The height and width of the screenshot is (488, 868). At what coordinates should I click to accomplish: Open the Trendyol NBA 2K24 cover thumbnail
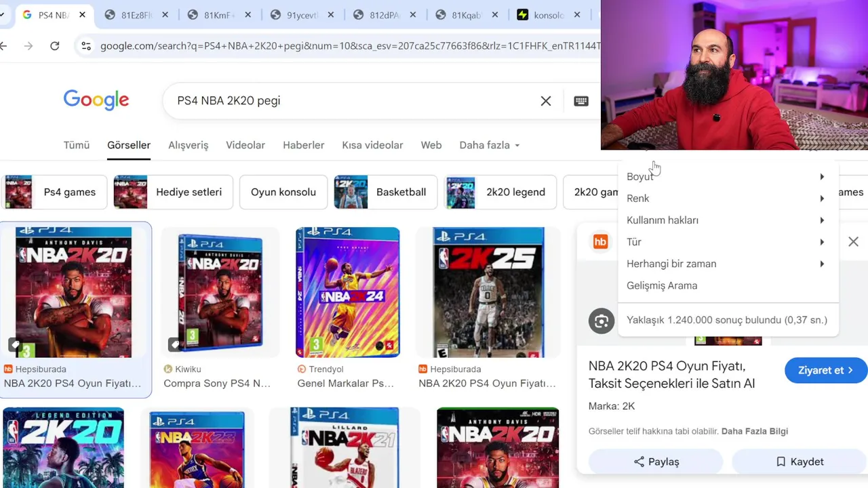tap(348, 292)
